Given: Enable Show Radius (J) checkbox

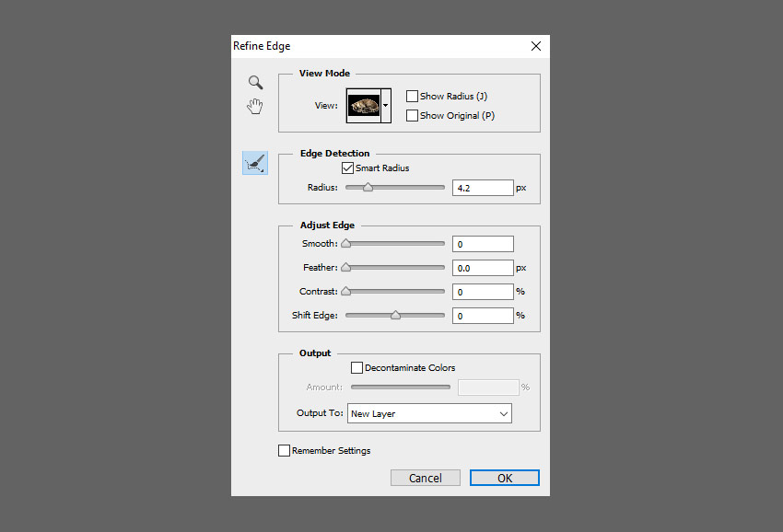Looking at the screenshot, I should [x=412, y=97].
